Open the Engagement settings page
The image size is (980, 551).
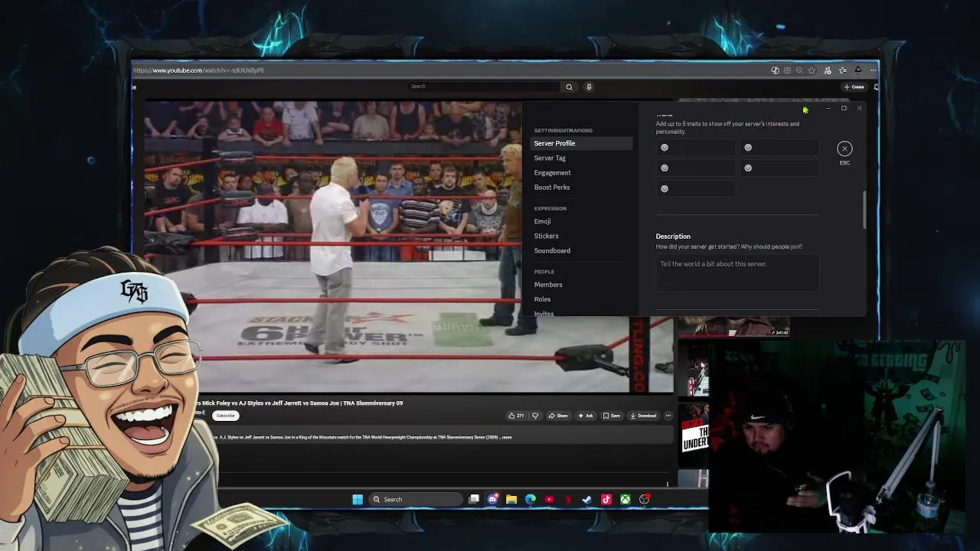click(552, 172)
